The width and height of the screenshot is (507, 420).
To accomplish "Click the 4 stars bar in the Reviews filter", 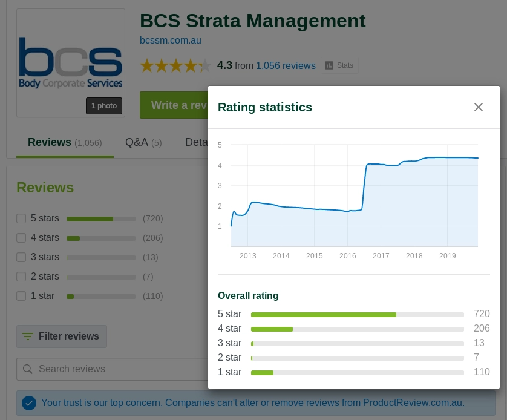I will (x=101, y=238).
